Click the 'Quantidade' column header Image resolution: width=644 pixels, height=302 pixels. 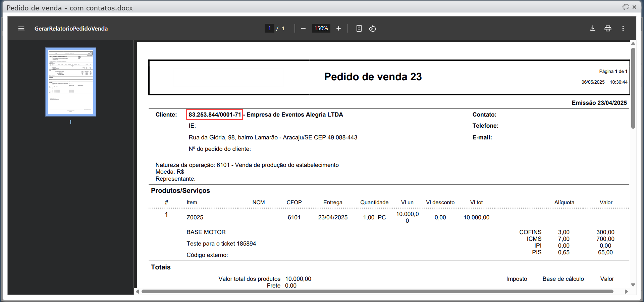click(x=374, y=202)
